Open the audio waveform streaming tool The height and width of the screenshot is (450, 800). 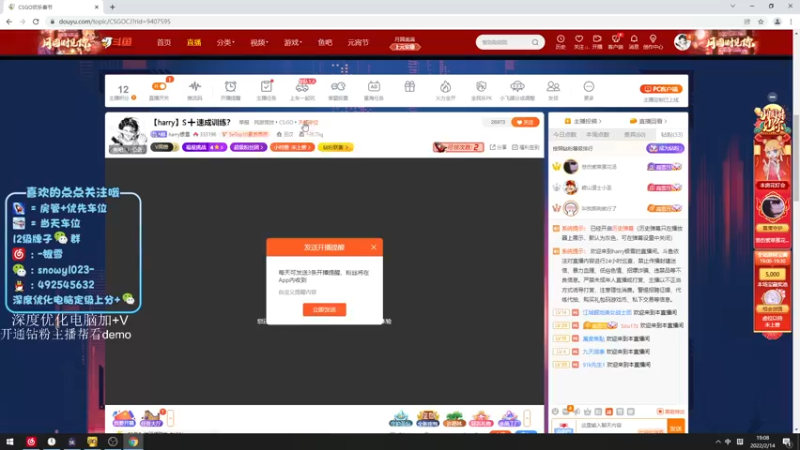coord(194,90)
